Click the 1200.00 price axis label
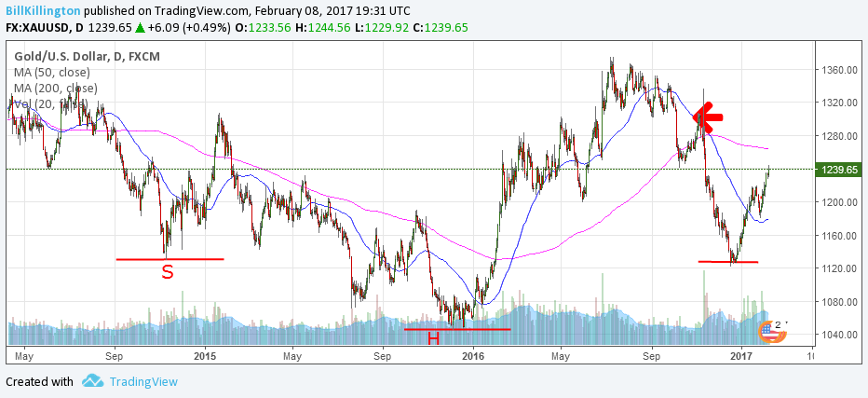 840,202
